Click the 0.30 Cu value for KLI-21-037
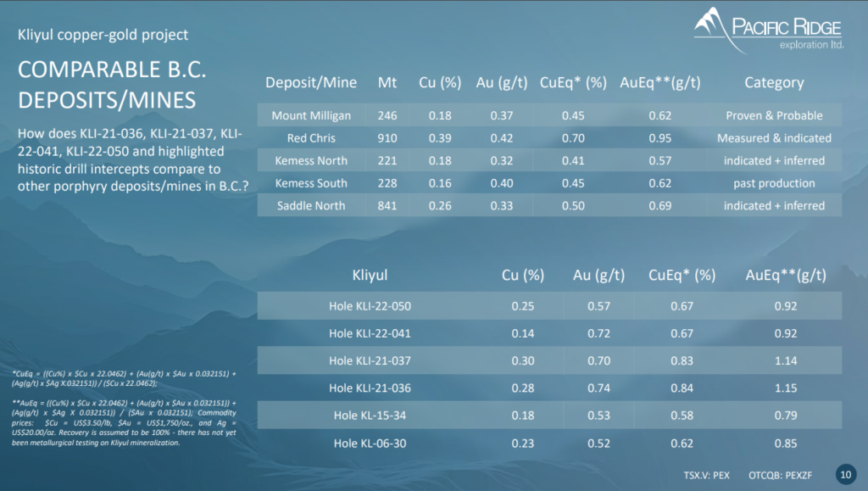868x491 pixels. tap(522, 361)
